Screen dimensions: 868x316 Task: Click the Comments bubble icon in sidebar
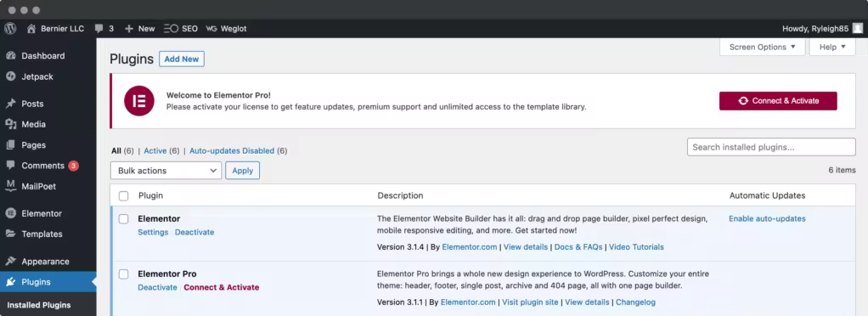[10, 166]
